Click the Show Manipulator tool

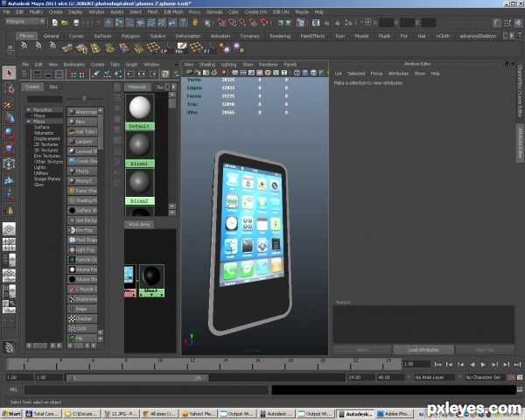(x=9, y=194)
